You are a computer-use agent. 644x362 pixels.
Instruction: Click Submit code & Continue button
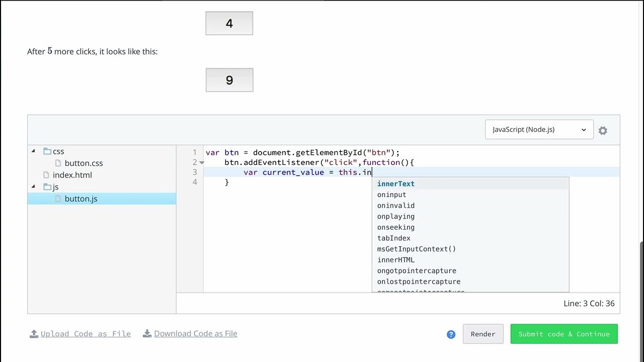click(x=564, y=334)
